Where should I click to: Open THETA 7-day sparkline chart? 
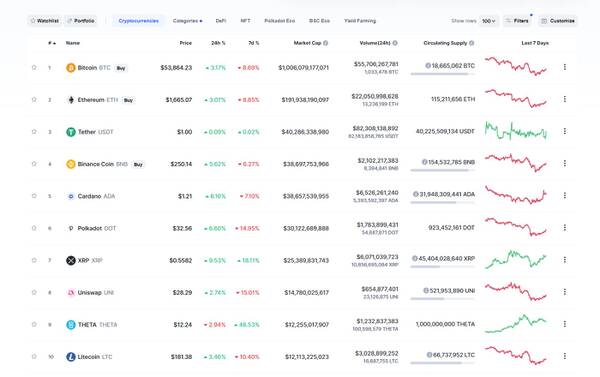tap(516, 324)
